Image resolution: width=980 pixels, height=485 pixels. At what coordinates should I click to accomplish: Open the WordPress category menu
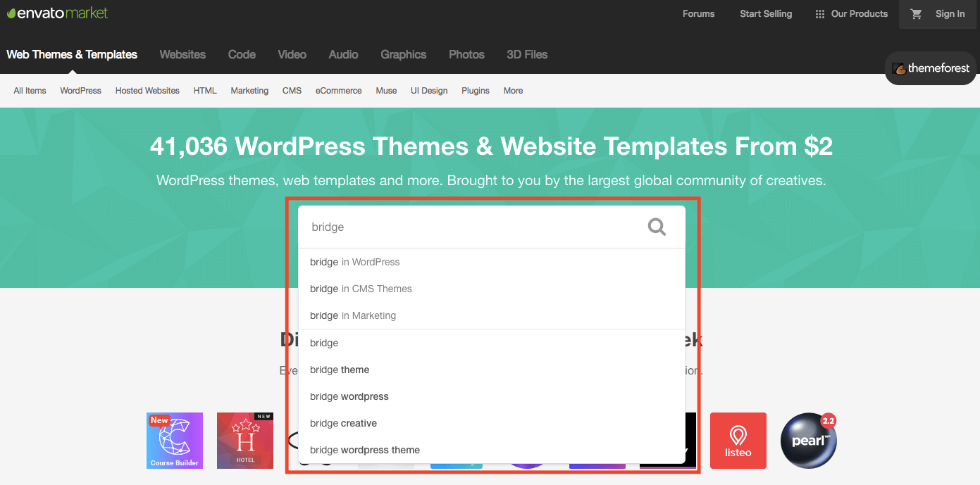tap(81, 91)
